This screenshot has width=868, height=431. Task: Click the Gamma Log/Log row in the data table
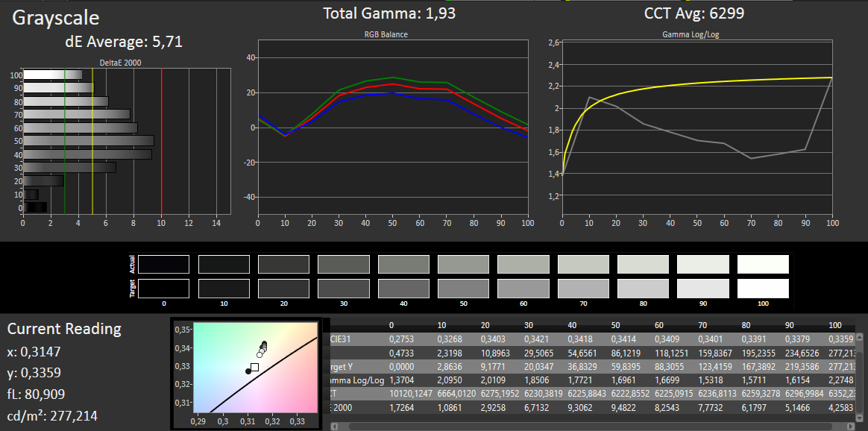tap(356, 380)
